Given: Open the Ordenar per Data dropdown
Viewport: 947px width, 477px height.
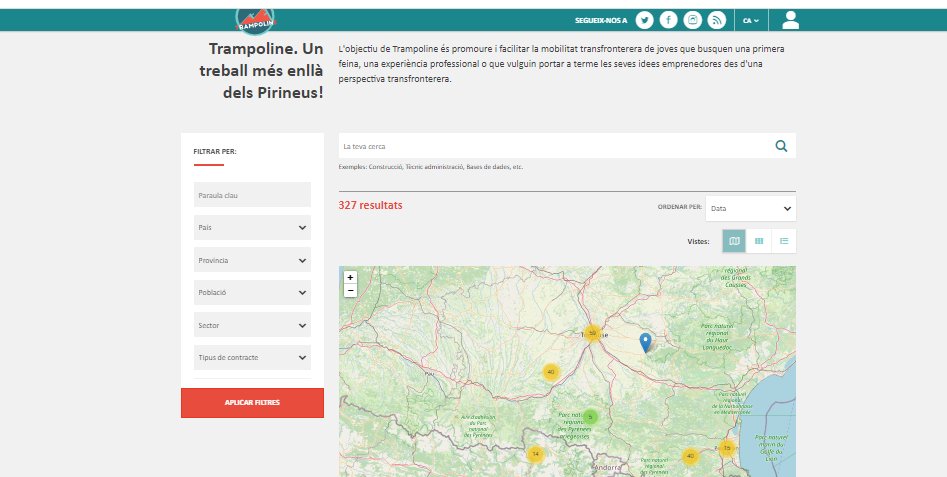Looking at the screenshot, I should (x=751, y=208).
